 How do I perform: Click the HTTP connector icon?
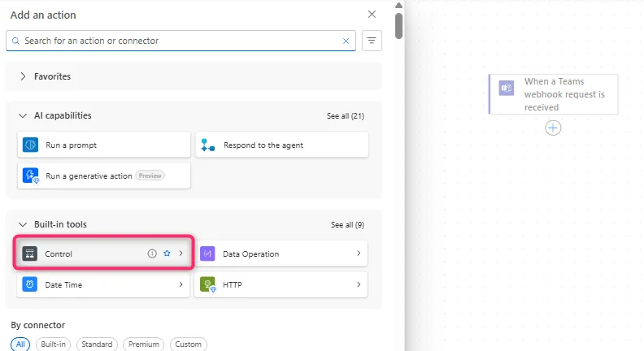coord(207,284)
